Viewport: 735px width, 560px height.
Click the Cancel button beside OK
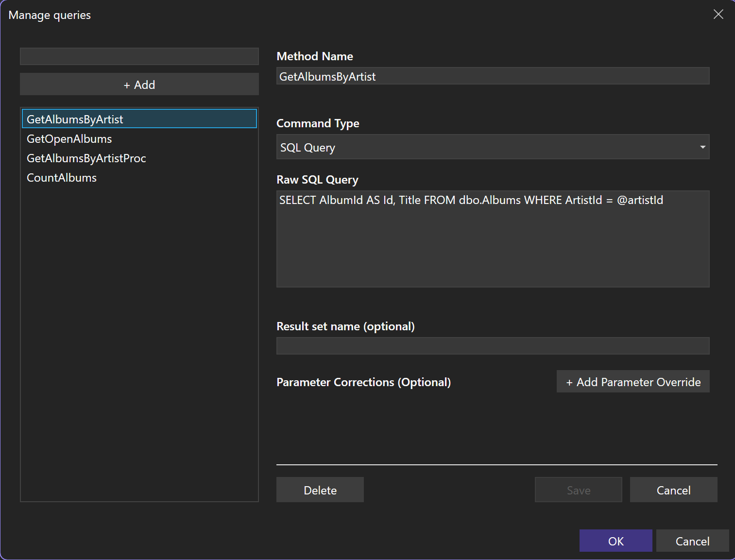coord(692,541)
